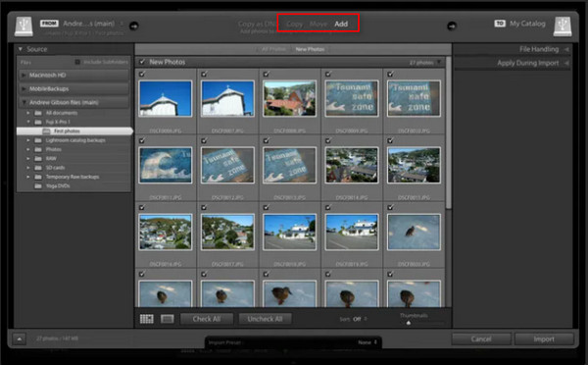The image size is (588, 365).
Task: Select the DSCF0017.JPG hillside houses thumbnail
Action: pos(227,233)
